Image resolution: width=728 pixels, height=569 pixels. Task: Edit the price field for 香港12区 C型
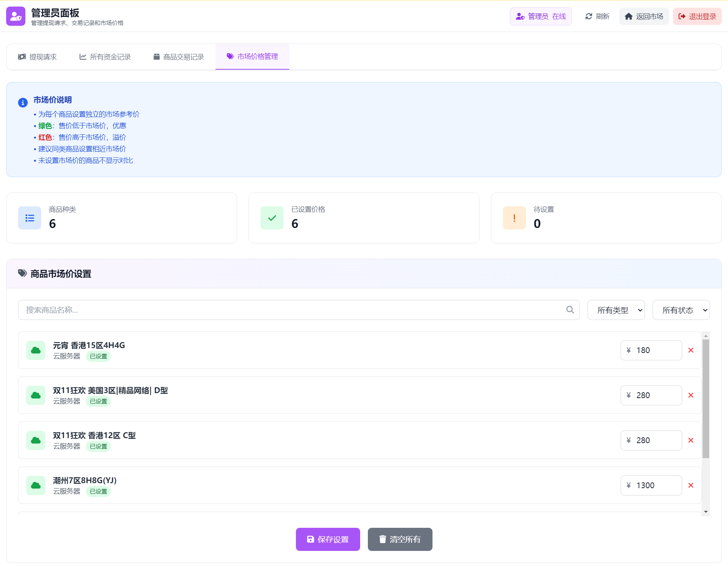click(x=651, y=440)
